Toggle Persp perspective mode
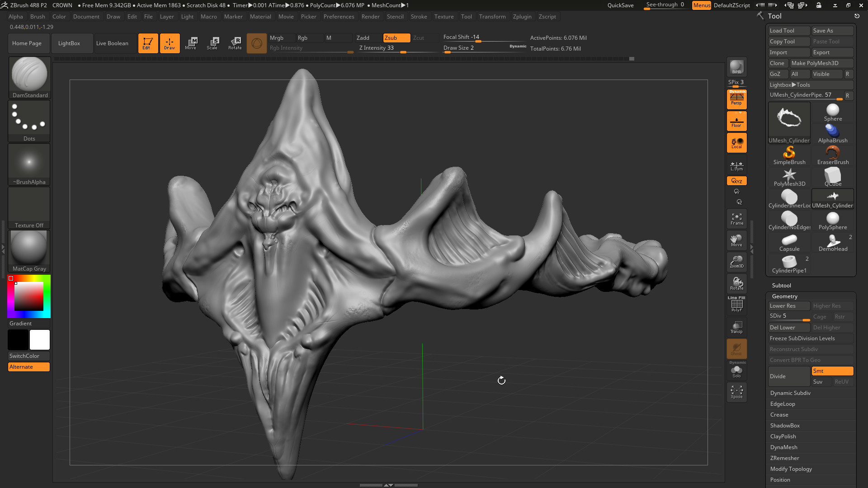 pyautogui.click(x=736, y=99)
